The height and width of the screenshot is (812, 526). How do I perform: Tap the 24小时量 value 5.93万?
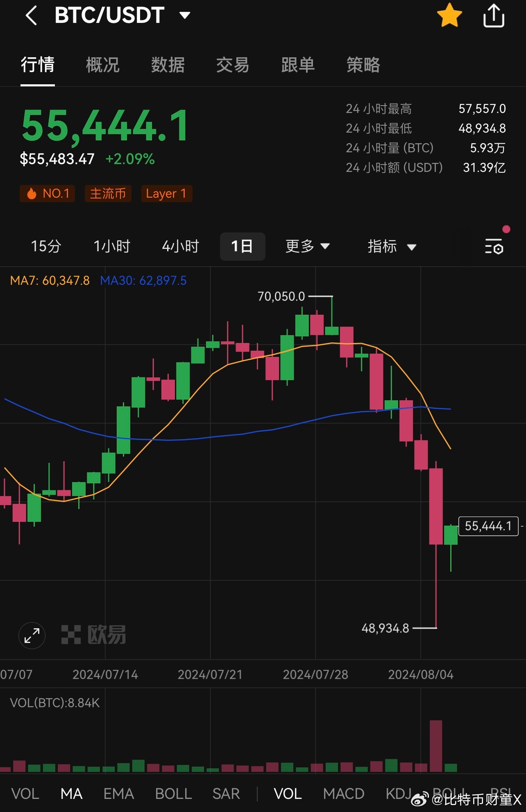[487, 148]
